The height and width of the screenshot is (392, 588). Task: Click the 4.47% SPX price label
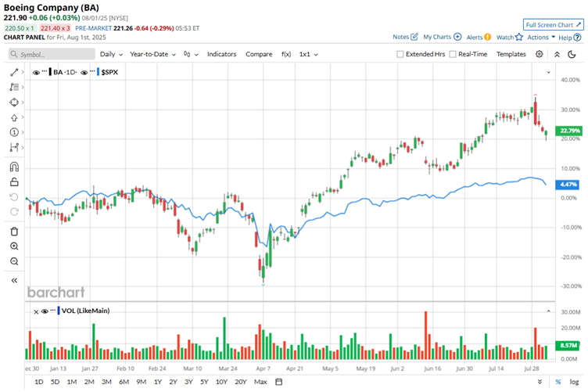pos(568,185)
